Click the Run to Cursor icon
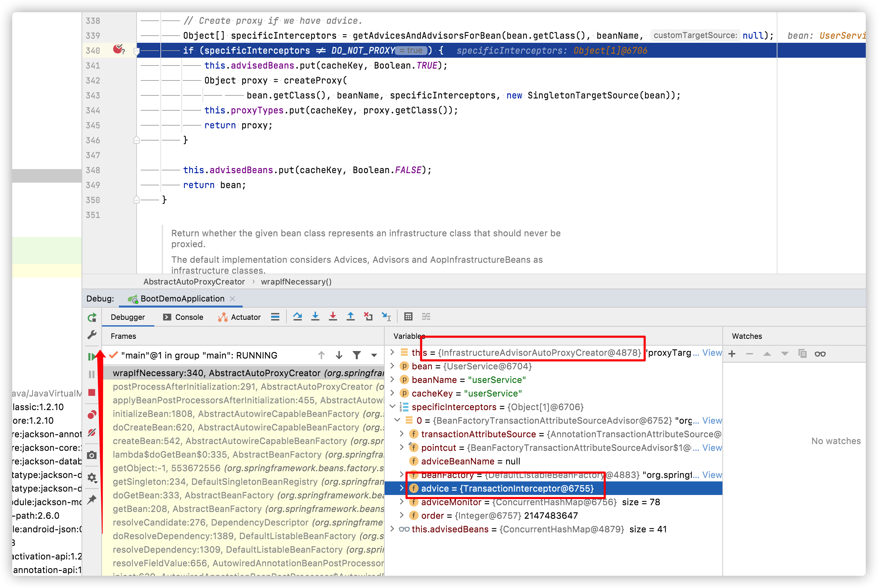The image size is (878, 588). (x=386, y=316)
